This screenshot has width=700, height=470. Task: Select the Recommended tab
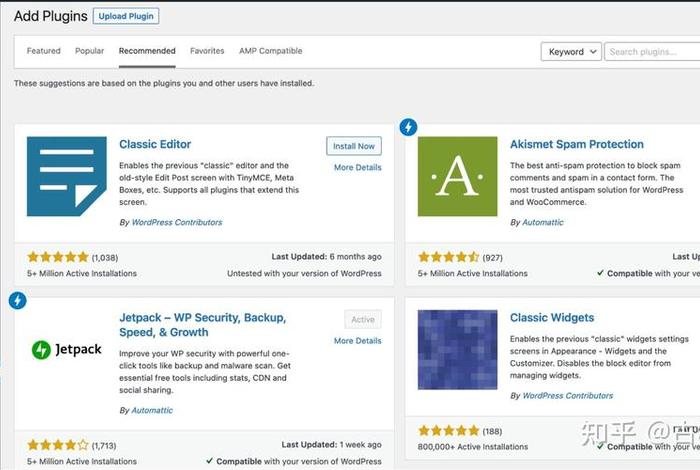(147, 51)
